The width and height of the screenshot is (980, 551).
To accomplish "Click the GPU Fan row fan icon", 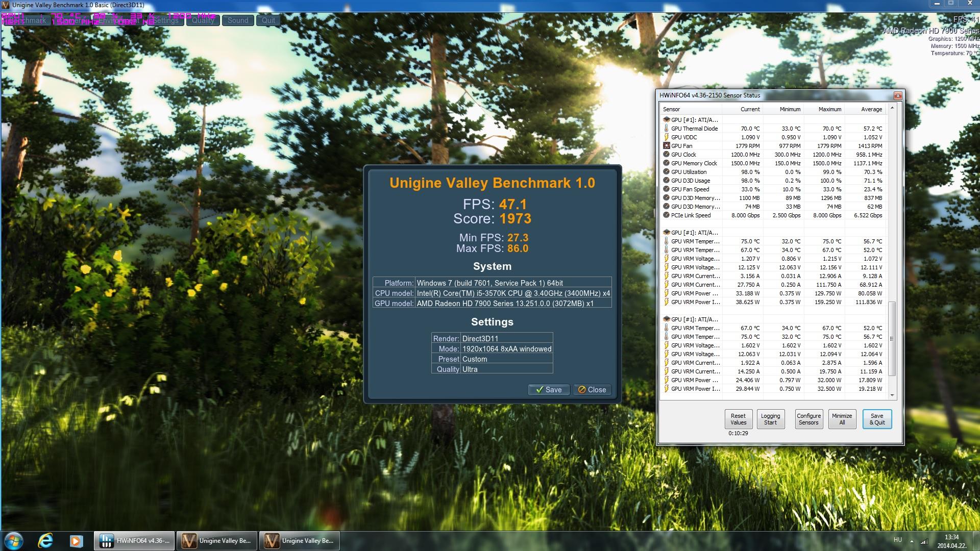I will [666, 146].
